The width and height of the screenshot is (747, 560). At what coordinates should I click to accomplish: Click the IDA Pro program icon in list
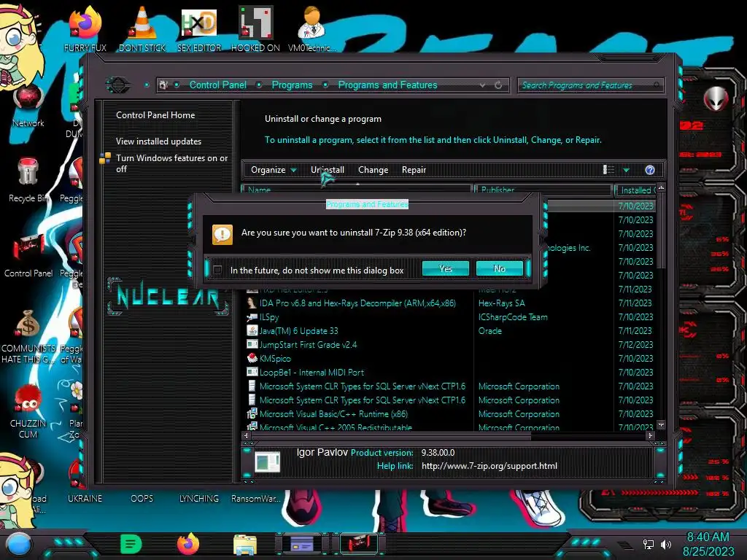(x=252, y=303)
